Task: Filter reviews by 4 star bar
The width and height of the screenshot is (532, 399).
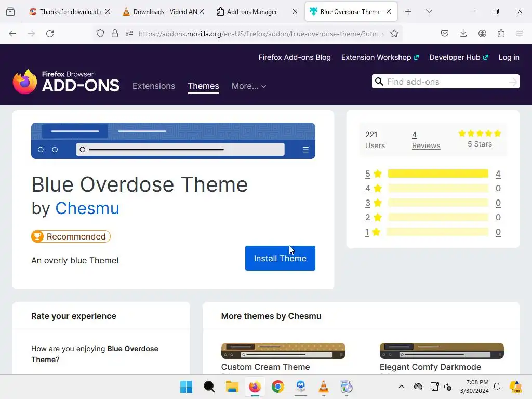Action: coord(438,188)
